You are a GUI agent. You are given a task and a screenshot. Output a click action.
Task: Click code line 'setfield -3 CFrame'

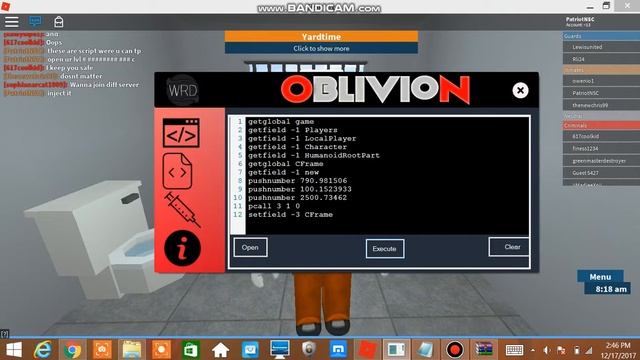pos(290,215)
